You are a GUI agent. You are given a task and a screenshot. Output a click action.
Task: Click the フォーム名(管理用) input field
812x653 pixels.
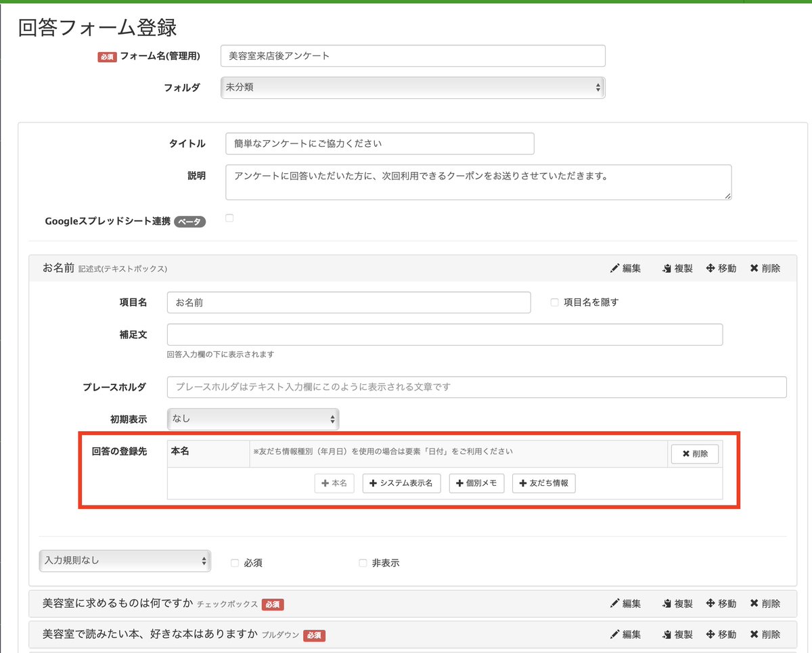coord(413,55)
